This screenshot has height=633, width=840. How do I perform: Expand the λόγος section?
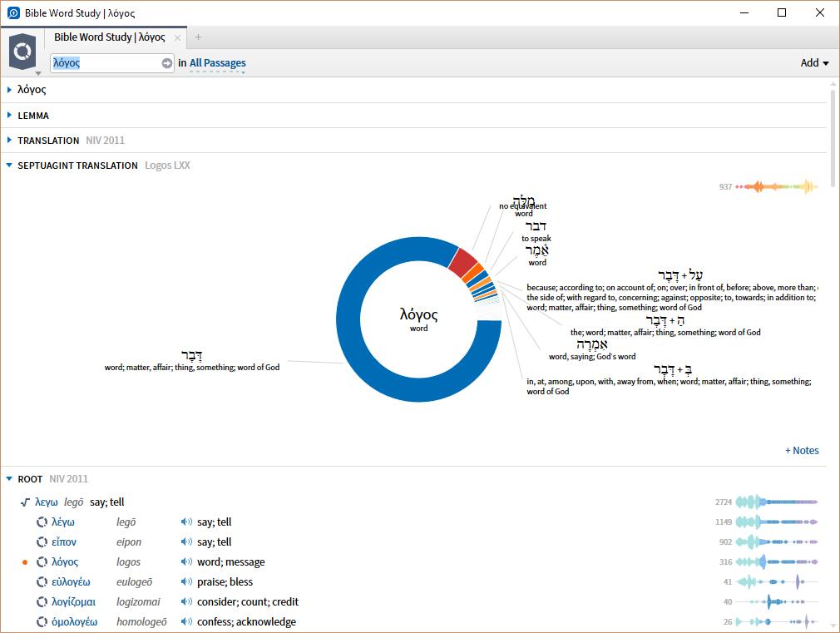[x=9, y=90]
